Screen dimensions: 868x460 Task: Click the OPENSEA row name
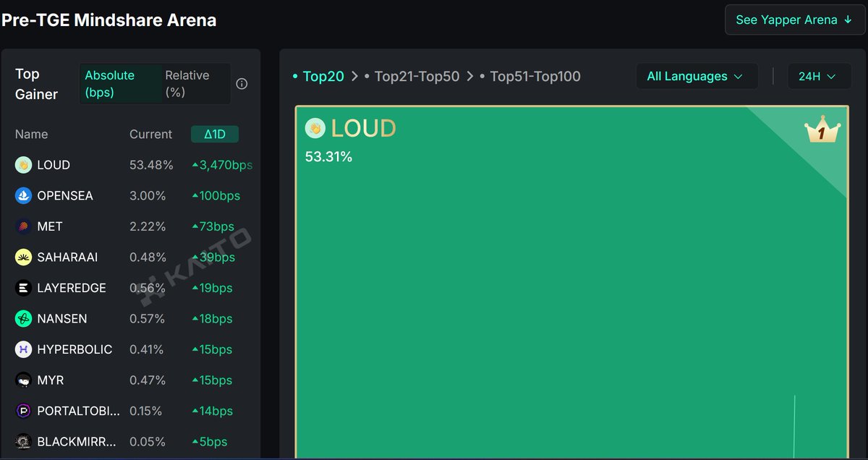(65, 195)
